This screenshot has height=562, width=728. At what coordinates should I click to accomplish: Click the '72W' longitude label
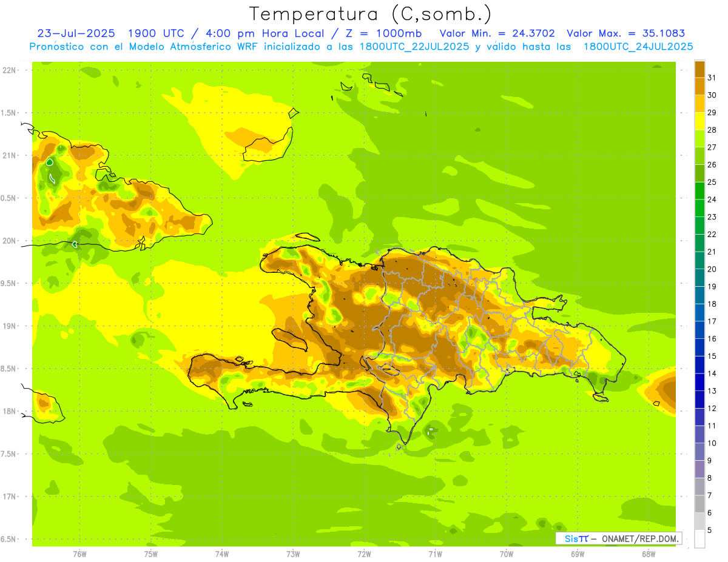(x=364, y=554)
